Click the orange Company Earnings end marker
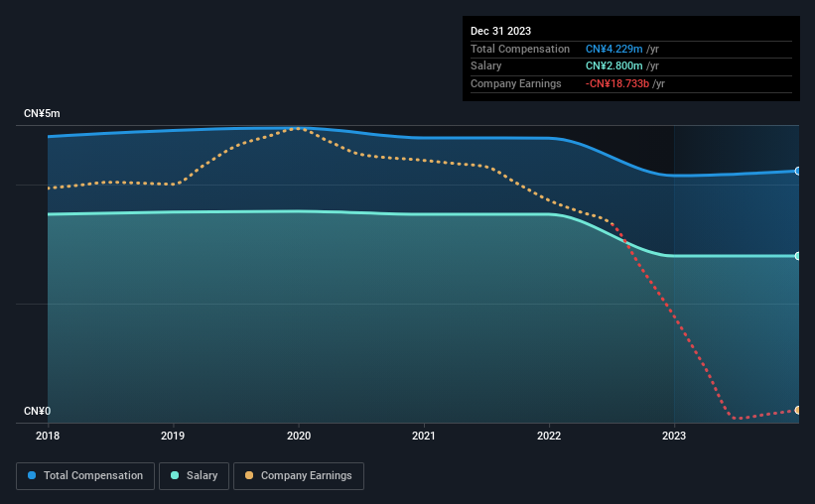The width and height of the screenshot is (815, 504). (797, 410)
